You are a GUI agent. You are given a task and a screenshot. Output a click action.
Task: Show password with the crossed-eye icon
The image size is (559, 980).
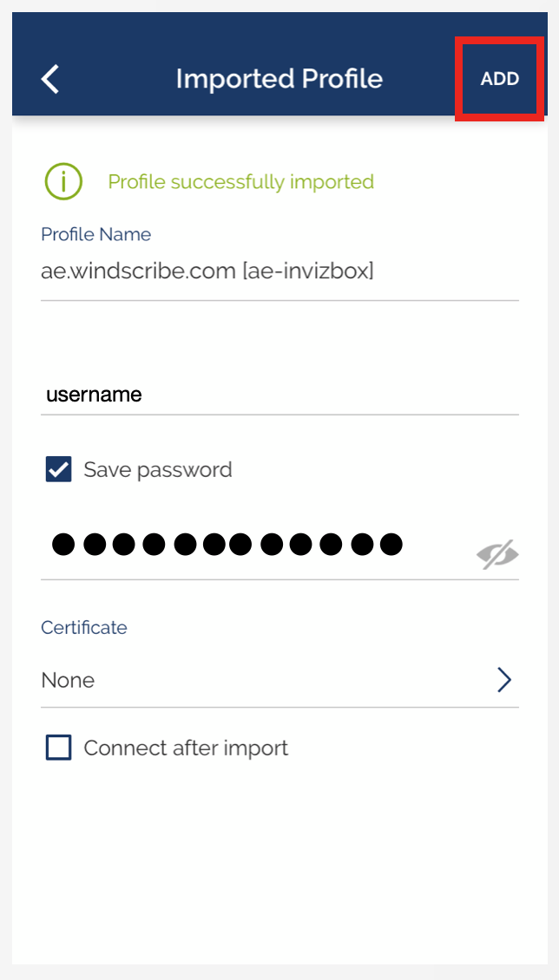point(497,554)
